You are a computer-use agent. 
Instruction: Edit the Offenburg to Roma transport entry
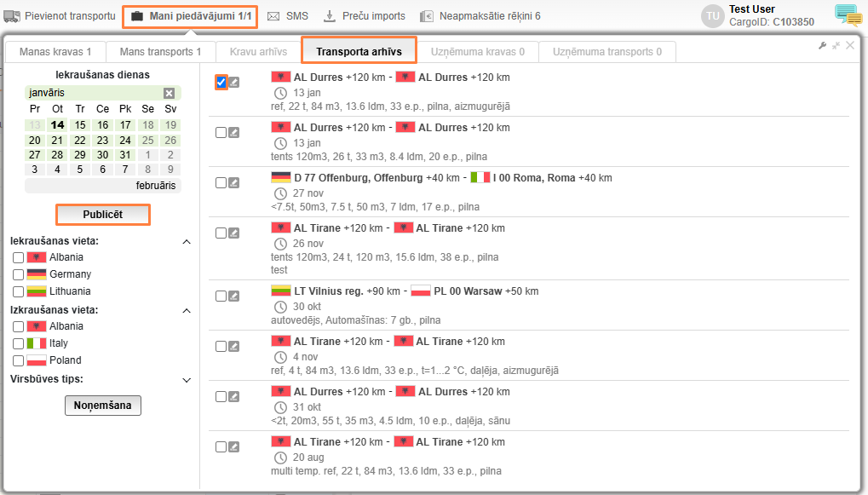point(234,182)
